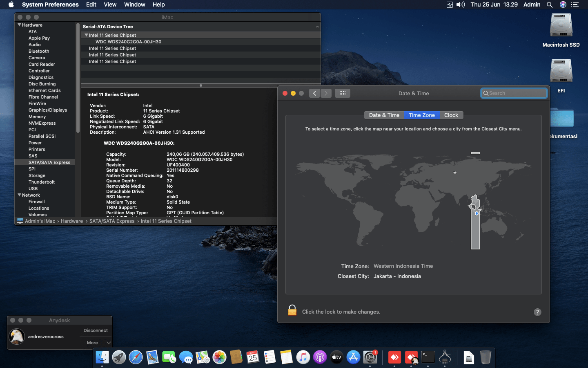Screen dimensions: 588x368
Task: Open Reminders from the Dock
Action: coord(269,357)
